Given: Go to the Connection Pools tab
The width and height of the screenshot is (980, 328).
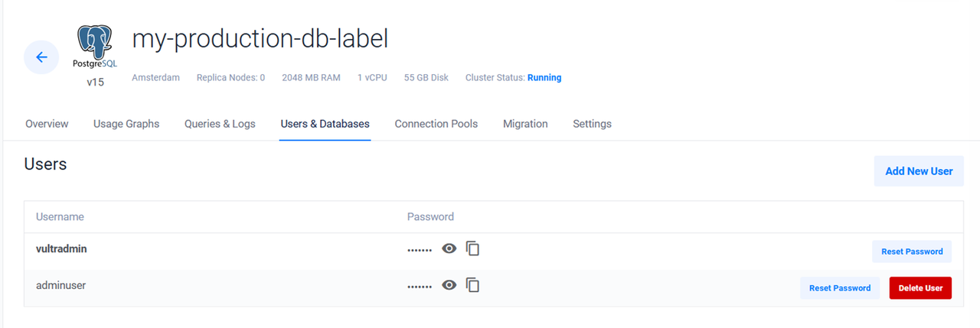Looking at the screenshot, I should tap(436, 124).
